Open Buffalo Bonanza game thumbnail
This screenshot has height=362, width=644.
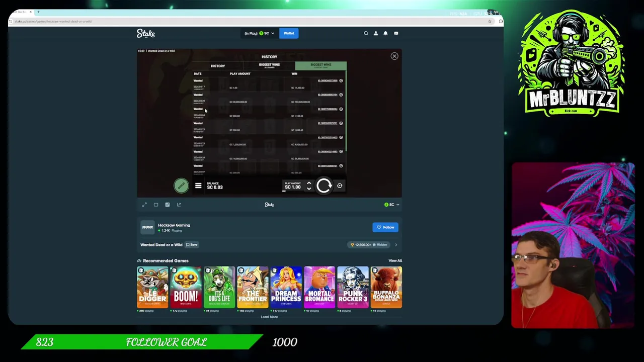tap(386, 287)
